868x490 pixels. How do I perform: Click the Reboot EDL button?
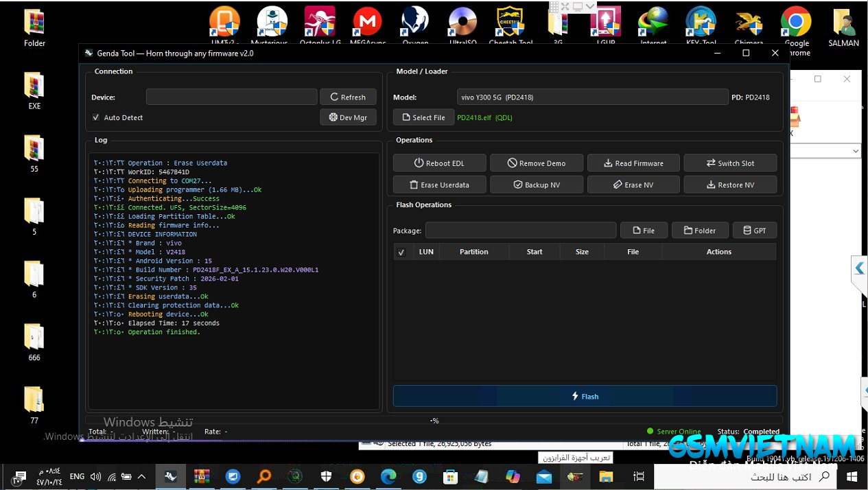click(439, 163)
